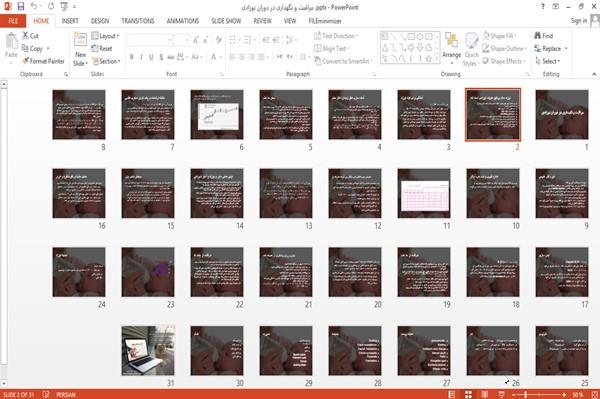This screenshot has width=600, height=399.
Task: Click the Undo arrow icon
Action: (x=34, y=7)
